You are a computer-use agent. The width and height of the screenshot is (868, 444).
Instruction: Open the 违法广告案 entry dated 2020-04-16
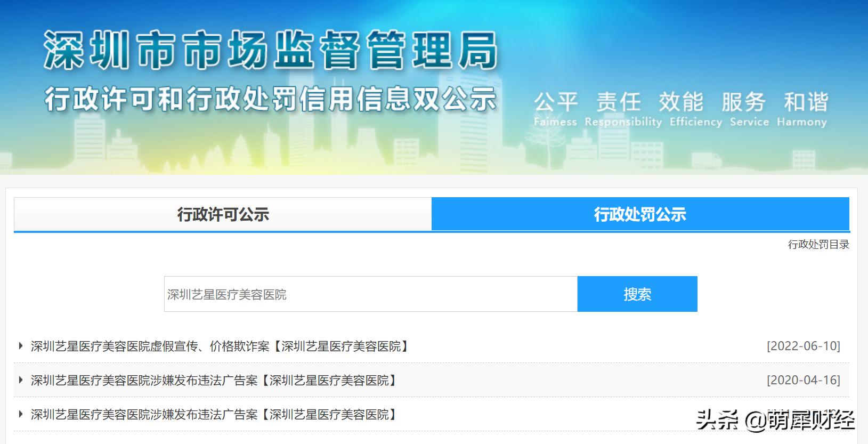[215, 381]
